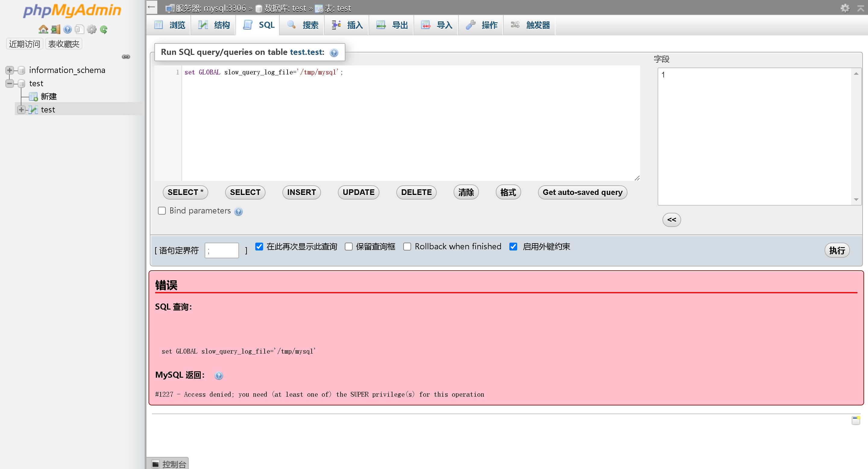
Task: Click the Get auto-saved query button
Action: click(x=582, y=192)
